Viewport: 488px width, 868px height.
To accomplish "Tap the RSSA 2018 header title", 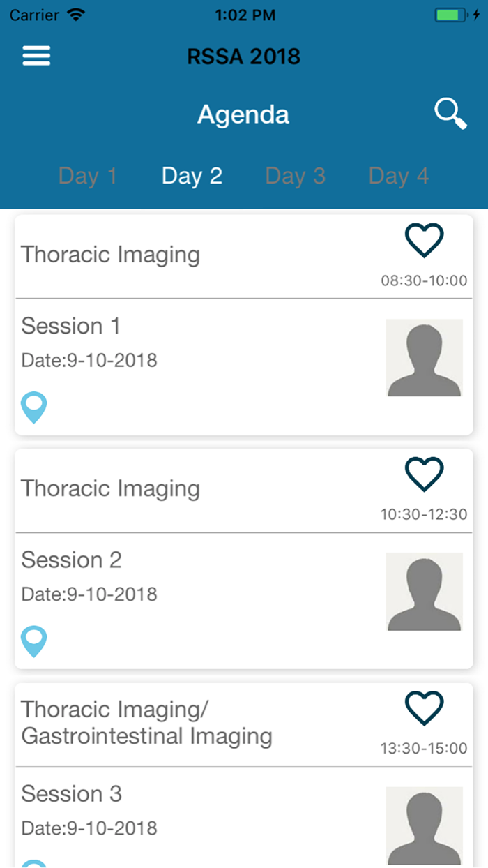I will tap(243, 56).
